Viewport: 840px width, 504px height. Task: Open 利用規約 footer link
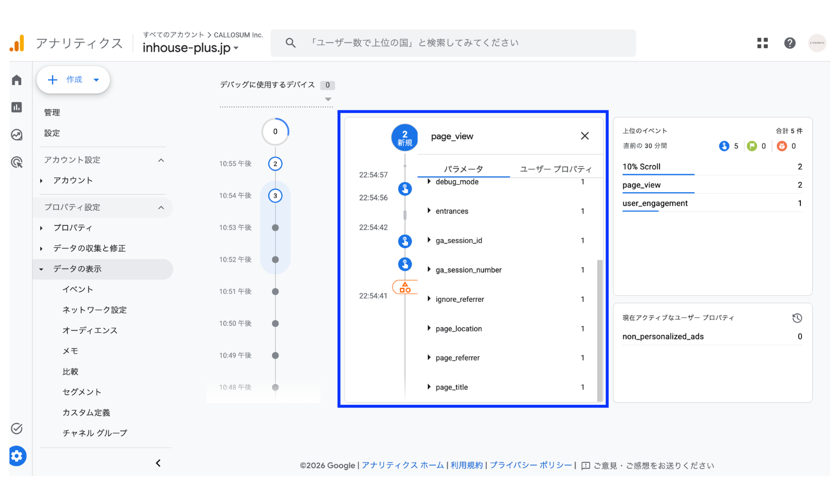[x=466, y=465]
